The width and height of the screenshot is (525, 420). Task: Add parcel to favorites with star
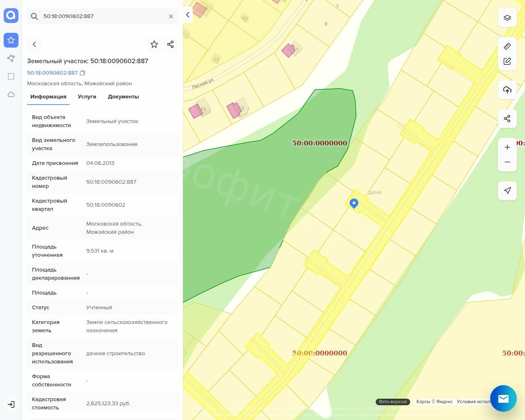(154, 44)
